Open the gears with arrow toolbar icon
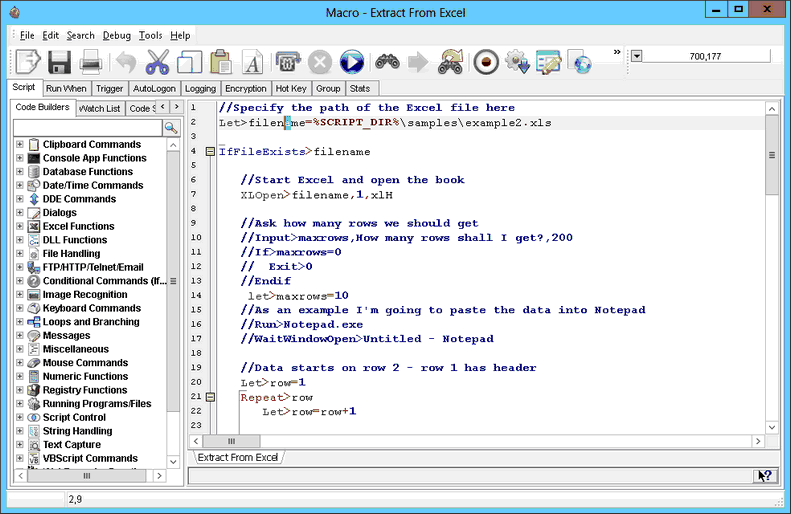791x514 pixels. tap(518, 63)
